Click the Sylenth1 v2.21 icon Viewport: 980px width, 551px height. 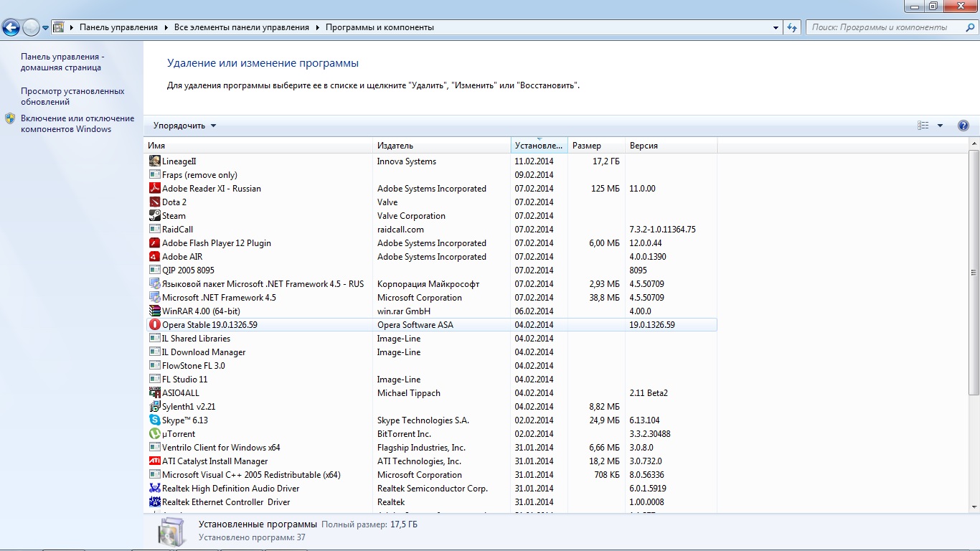(154, 407)
